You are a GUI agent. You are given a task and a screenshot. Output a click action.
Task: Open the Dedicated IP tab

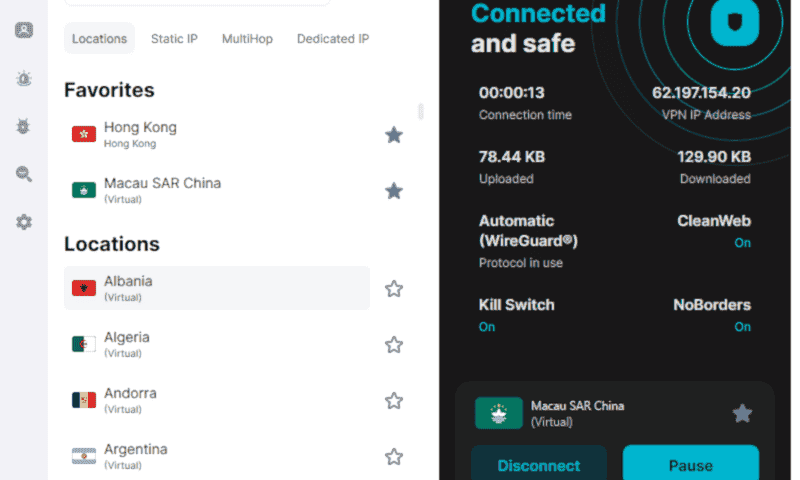click(x=333, y=39)
